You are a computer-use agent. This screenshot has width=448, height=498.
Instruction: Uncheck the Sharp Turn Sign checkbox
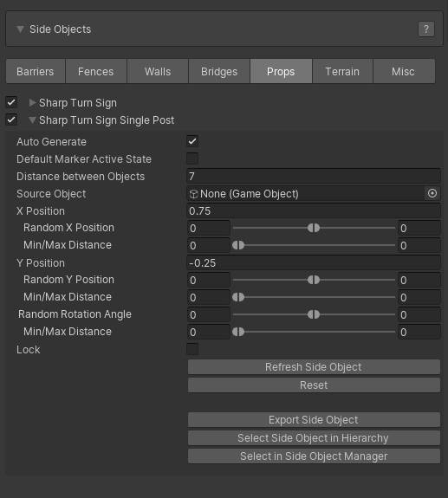click(11, 102)
